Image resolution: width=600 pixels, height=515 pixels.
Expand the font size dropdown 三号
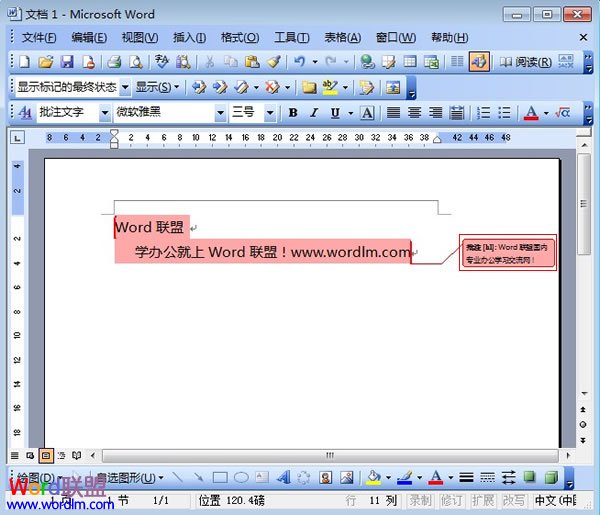[270, 113]
